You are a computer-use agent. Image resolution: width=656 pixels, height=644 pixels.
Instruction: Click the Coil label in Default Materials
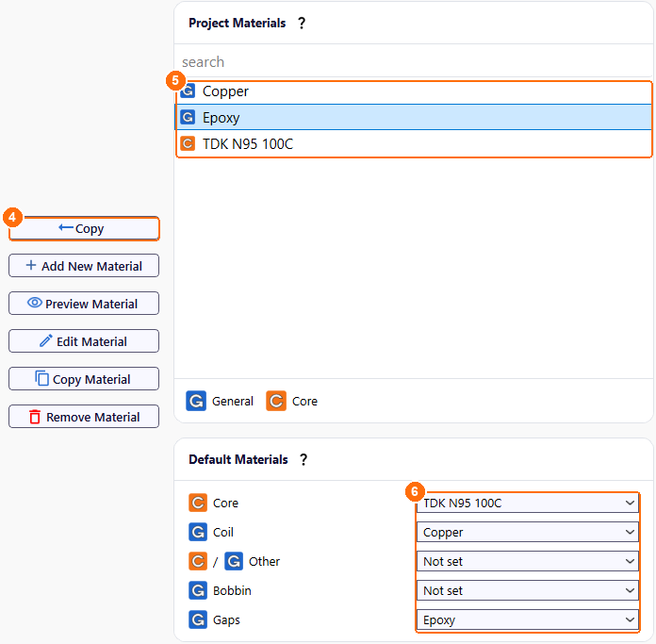coord(223,533)
